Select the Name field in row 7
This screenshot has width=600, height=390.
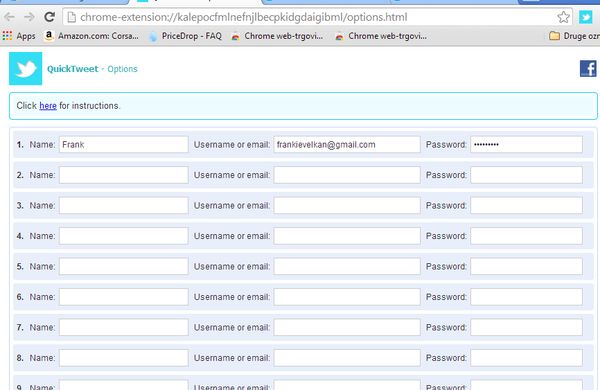click(x=124, y=328)
